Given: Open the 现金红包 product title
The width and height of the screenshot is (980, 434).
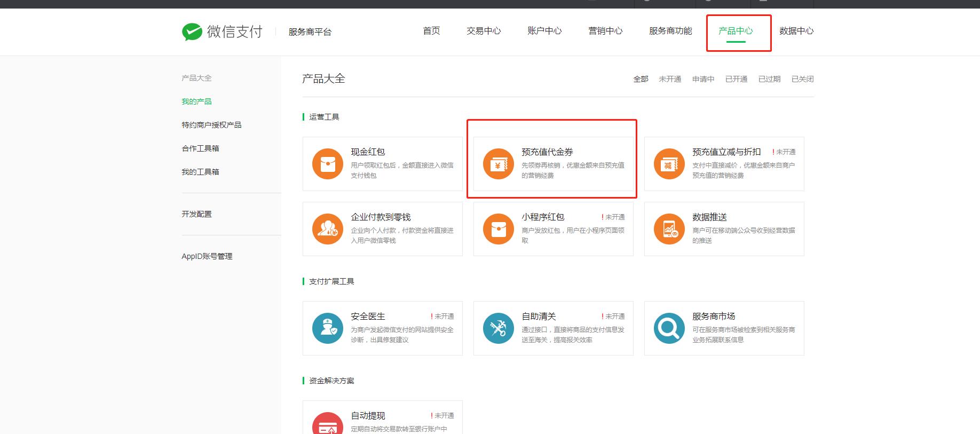Looking at the screenshot, I should click(x=368, y=152).
